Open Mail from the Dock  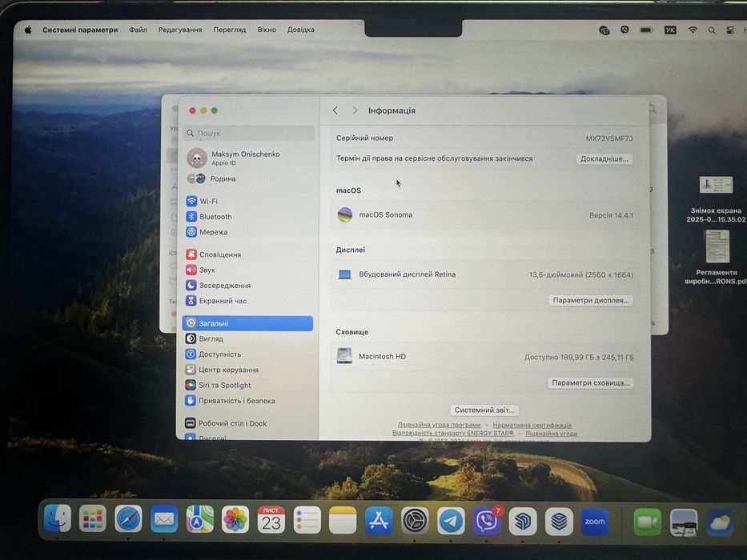pos(164,519)
